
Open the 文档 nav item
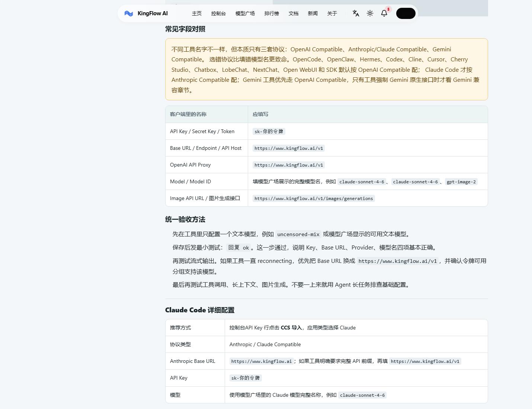(294, 13)
